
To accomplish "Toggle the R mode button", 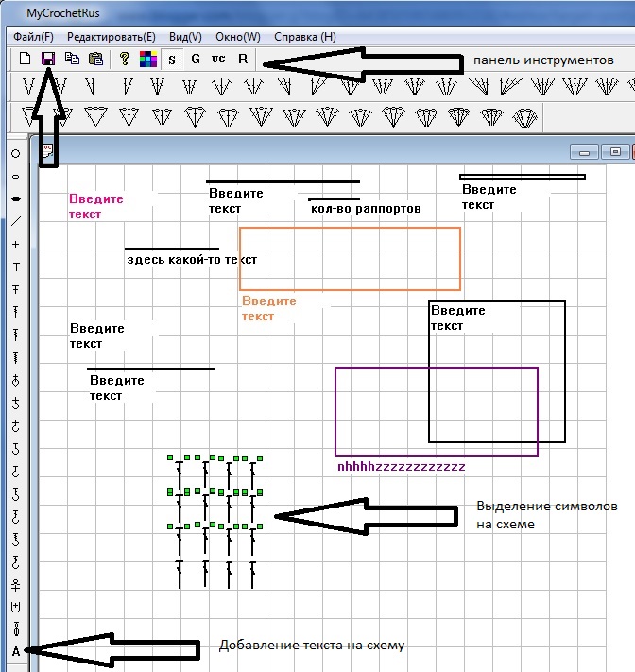I will coord(243,59).
